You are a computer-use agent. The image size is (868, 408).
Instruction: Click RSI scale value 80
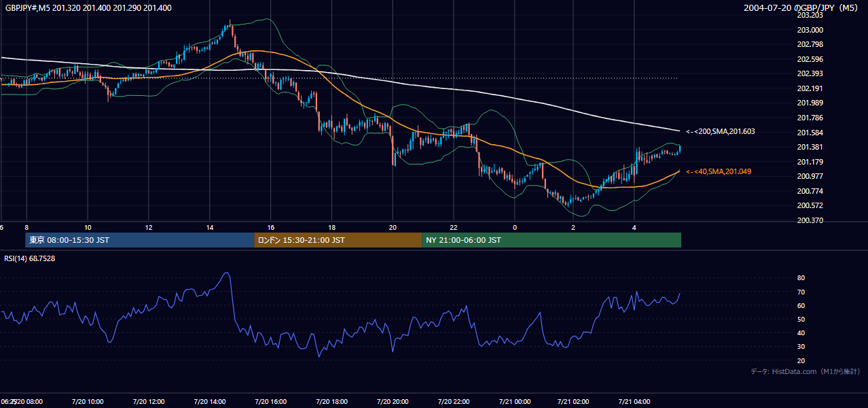coord(801,278)
